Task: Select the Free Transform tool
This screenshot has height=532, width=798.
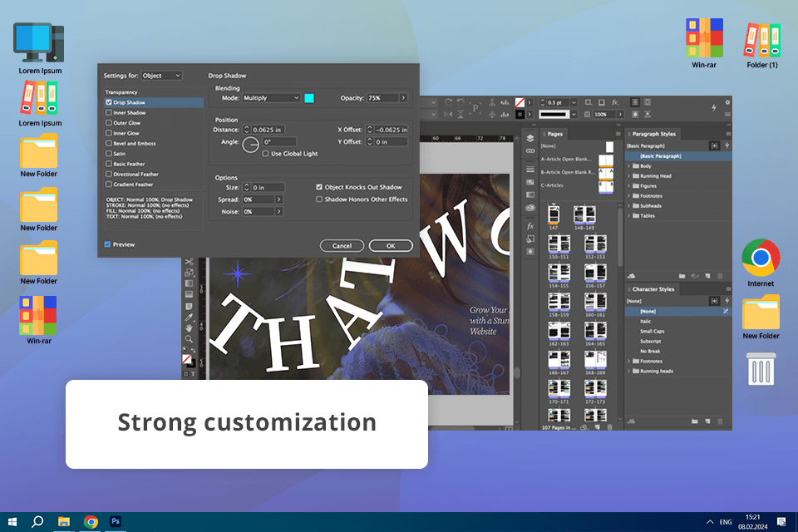Action: 189,273
